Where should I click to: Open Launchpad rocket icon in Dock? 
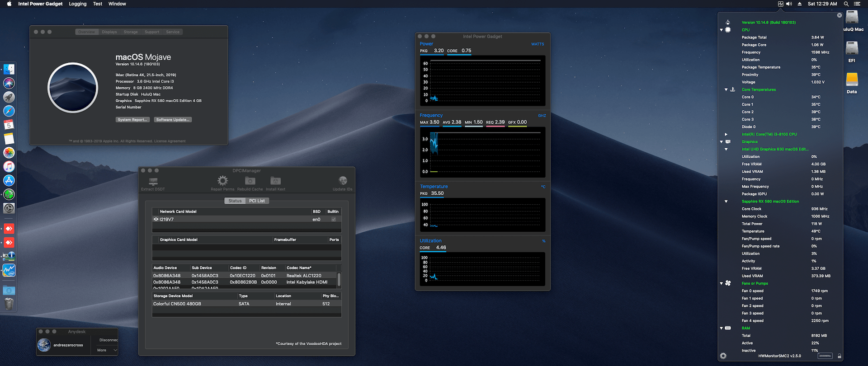click(x=9, y=97)
